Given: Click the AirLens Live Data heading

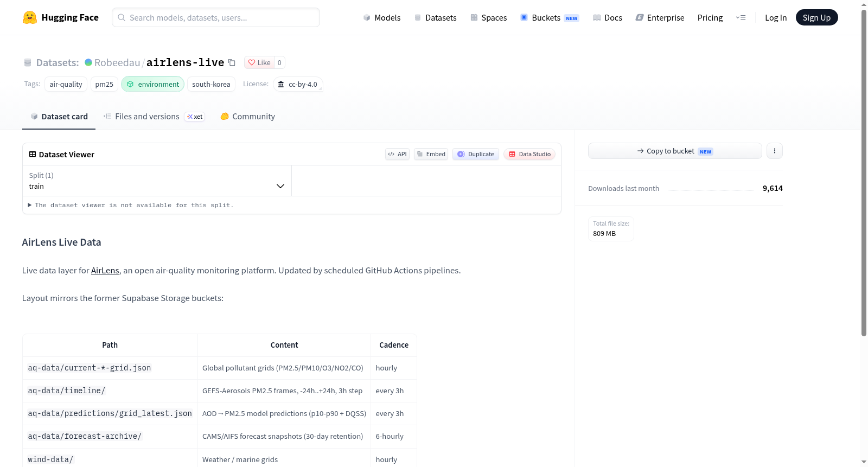Looking at the screenshot, I should point(61,242).
